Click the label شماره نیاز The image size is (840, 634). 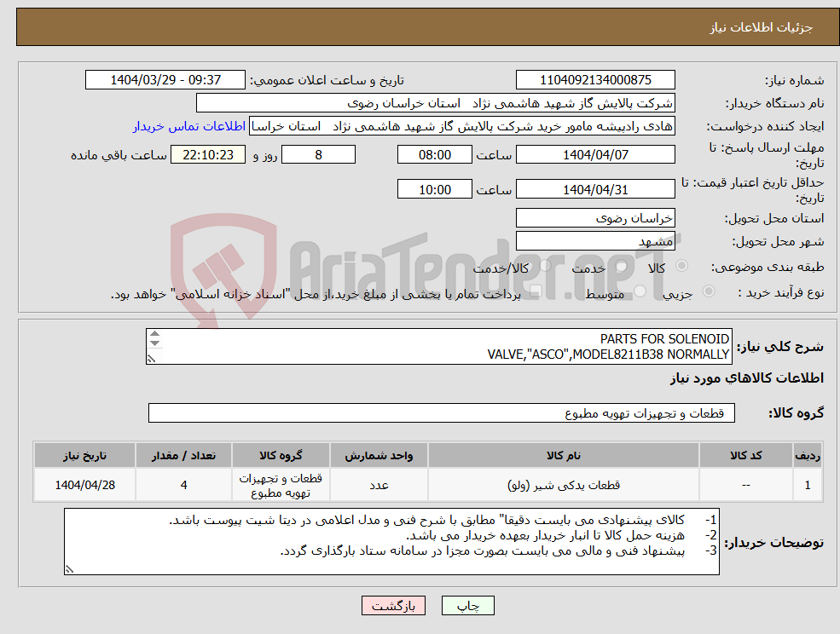point(795,80)
